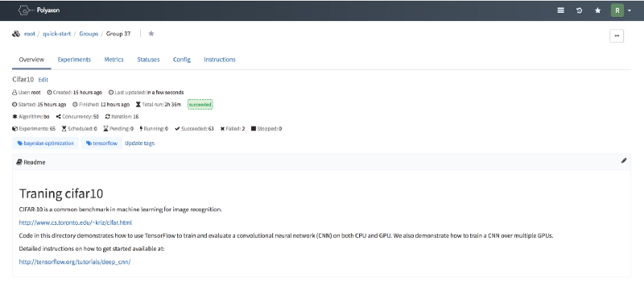Image resolution: width=644 pixels, height=295 pixels.
Task: Click the share icon beside Concurrency
Action: click(58, 116)
